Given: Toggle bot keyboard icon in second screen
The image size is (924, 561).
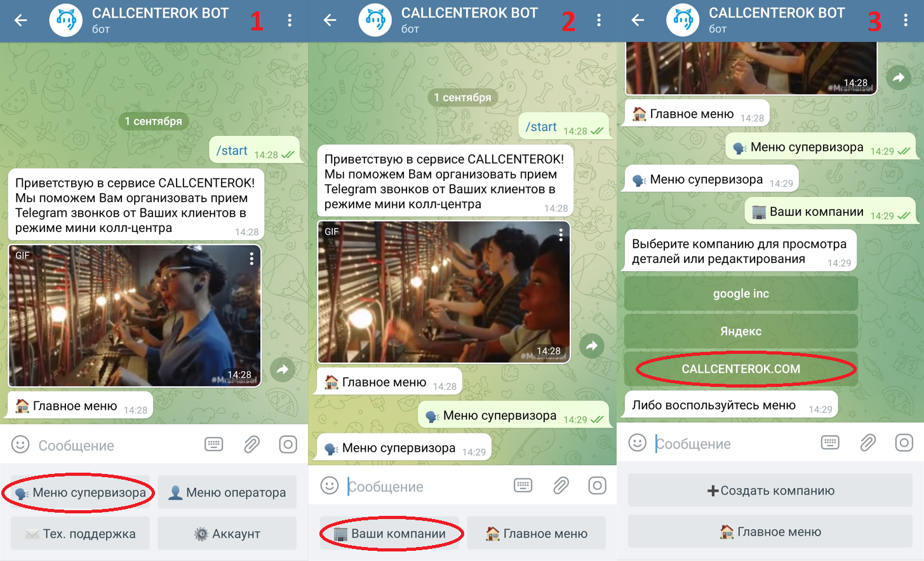Looking at the screenshot, I should [523, 485].
